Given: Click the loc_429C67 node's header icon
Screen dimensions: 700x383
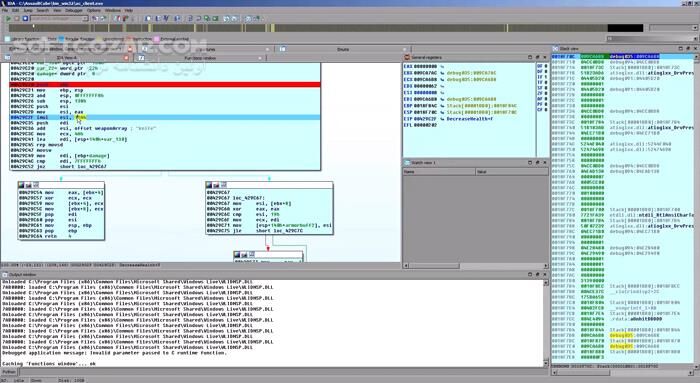Looking at the screenshot, I should [210, 185].
